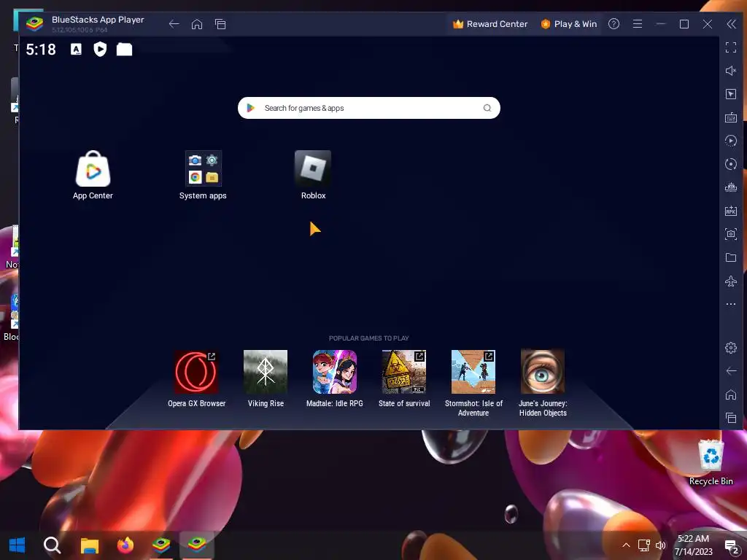Click the SD card status bar icon
The height and width of the screenshot is (560, 747).
click(x=124, y=49)
